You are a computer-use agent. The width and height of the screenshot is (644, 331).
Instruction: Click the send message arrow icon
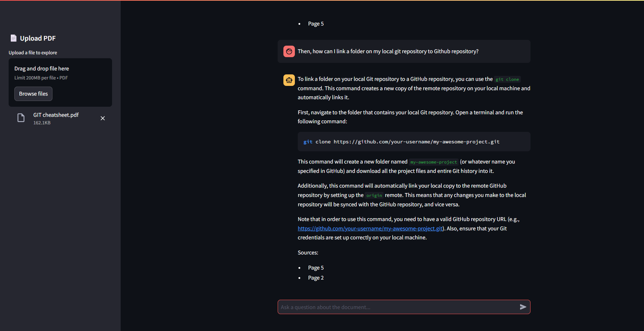point(523,307)
